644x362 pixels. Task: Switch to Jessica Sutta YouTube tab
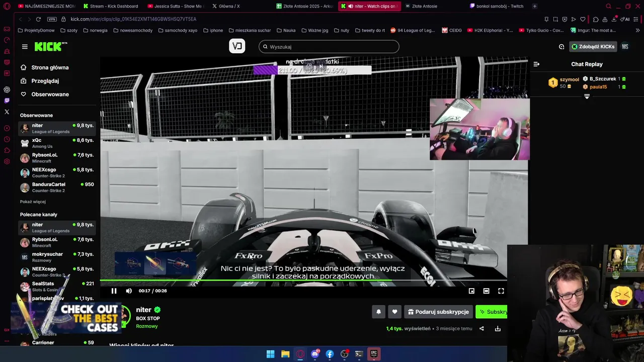pos(175,6)
